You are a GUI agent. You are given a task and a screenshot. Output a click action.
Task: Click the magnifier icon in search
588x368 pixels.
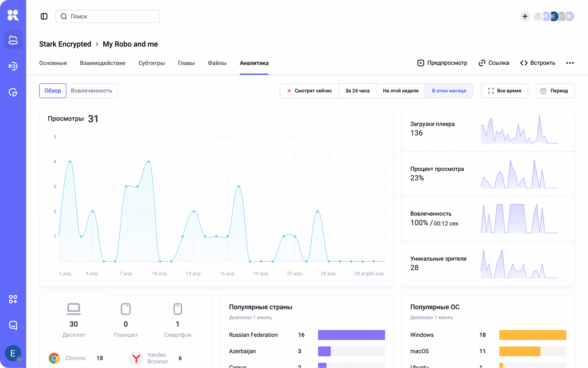pos(64,17)
